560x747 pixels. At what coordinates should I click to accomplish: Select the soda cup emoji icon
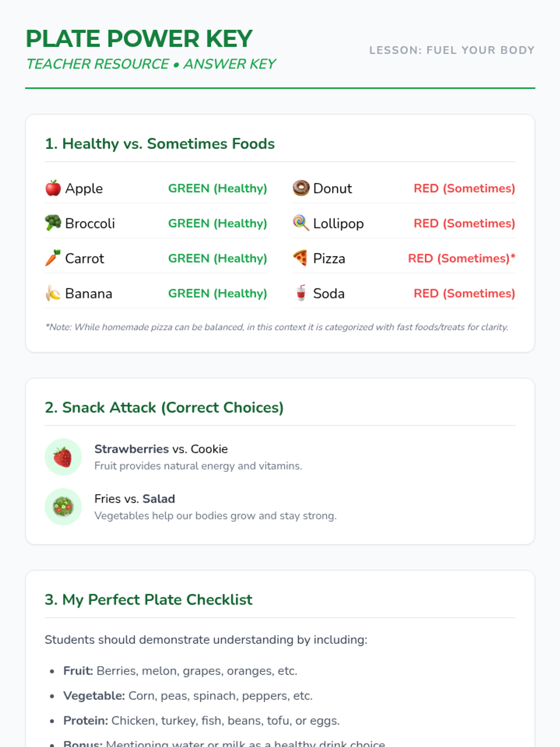[301, 293]
